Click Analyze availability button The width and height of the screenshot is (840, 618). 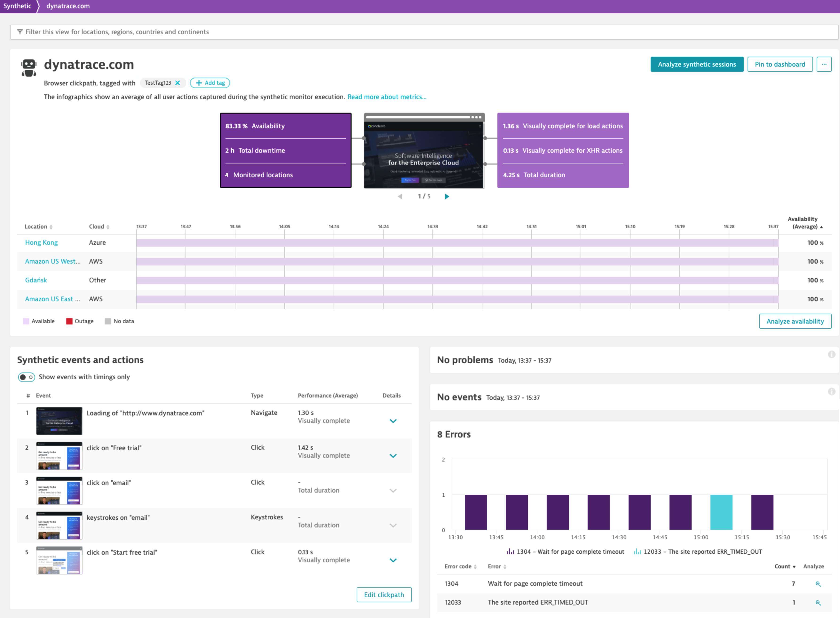click(x=795, y=321)
